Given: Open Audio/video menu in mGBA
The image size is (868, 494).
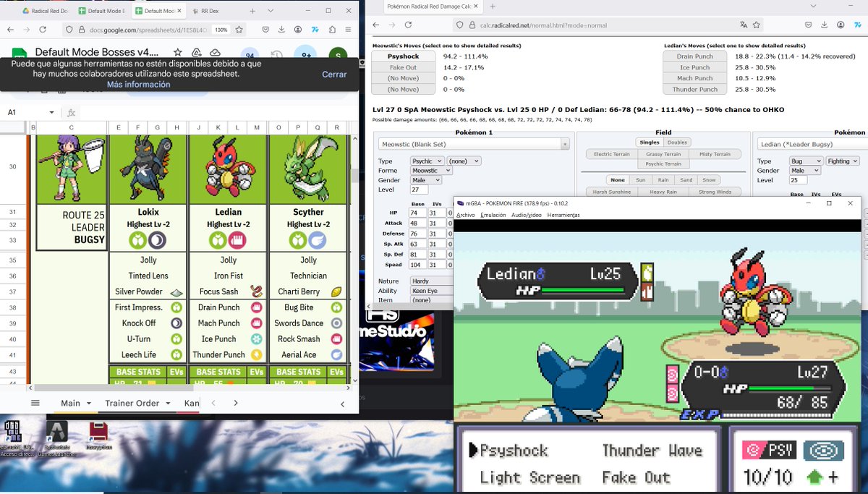Looking at the screenshot, I should pyautogui.click(x=526, y=215).
